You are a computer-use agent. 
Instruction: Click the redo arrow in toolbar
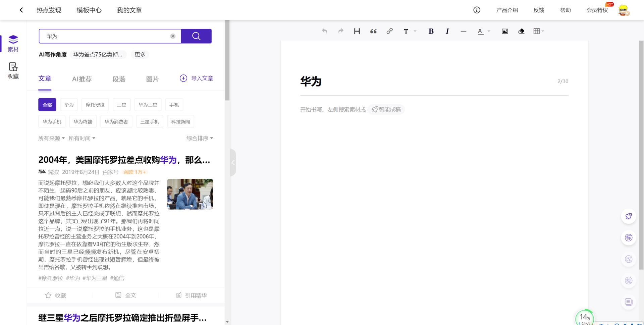341,31
